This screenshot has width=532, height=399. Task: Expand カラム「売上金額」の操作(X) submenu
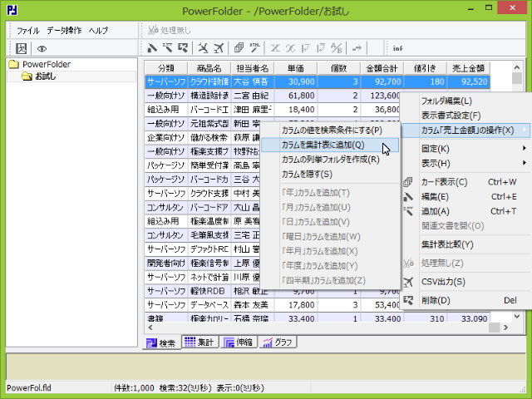466,131
